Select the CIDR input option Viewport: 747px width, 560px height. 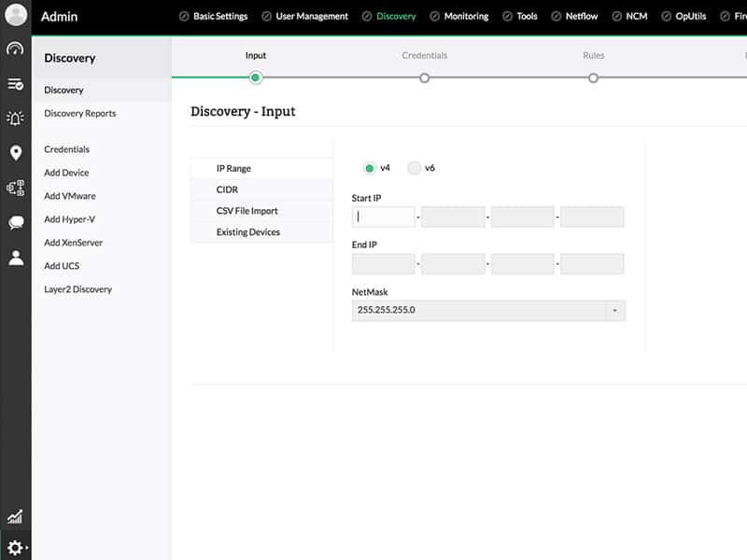point(227,189)
